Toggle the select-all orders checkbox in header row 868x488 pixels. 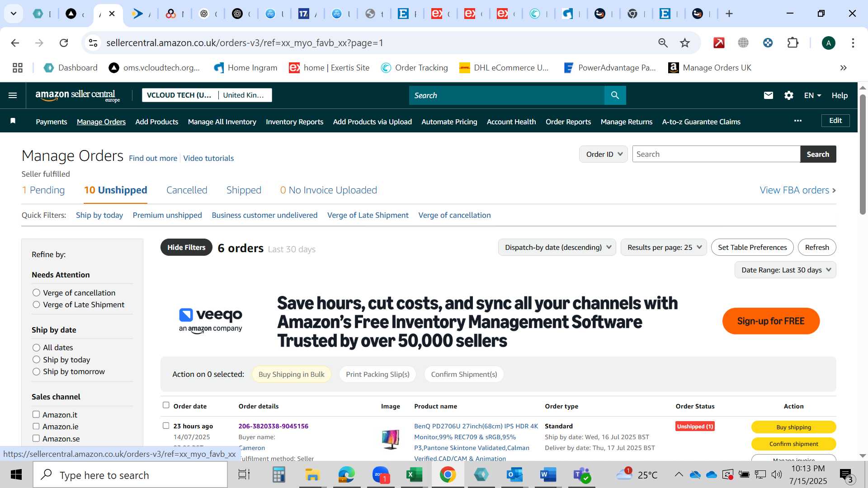(x=166, y=405)
